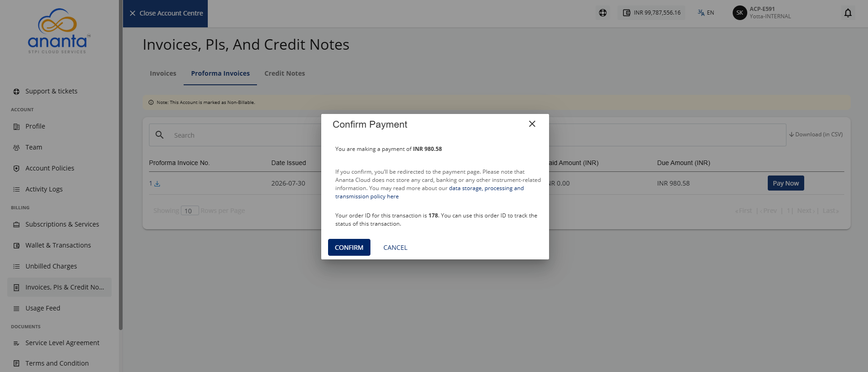Viewport: 868px width, 372px height.
Task: Open Wallet & Transactions page
Action: (59, 245)
